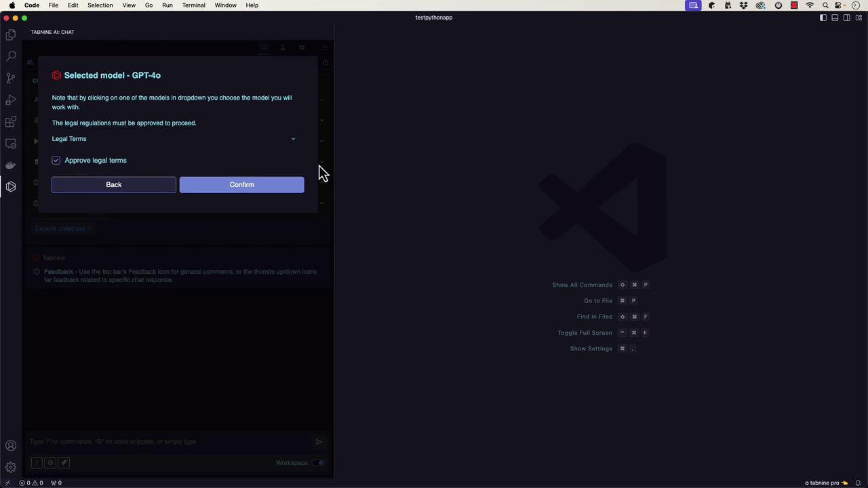Click the Back button in the dialog

coord(114,185)
